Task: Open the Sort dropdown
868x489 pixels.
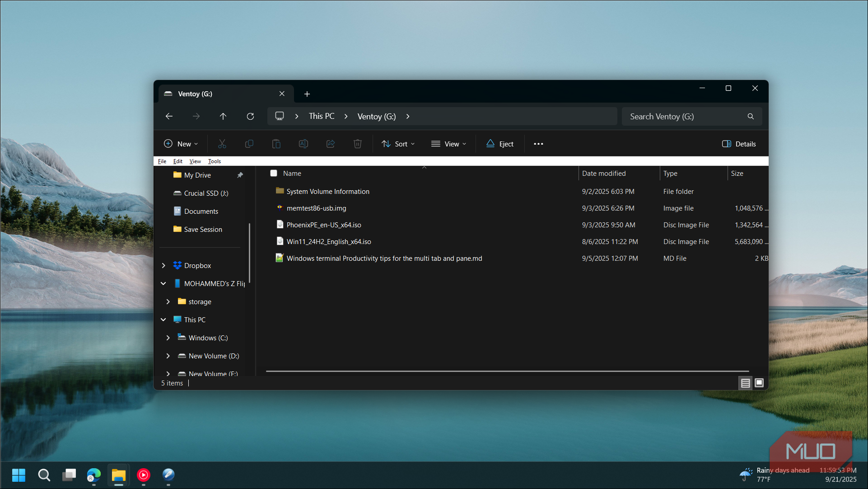Action: [x=398, y=144]
